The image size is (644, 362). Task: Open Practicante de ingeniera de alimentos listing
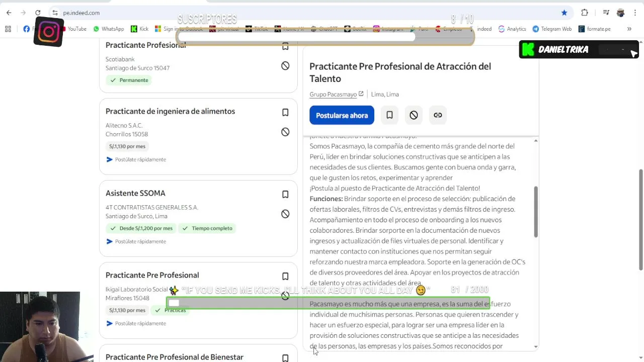coord(170,111)
